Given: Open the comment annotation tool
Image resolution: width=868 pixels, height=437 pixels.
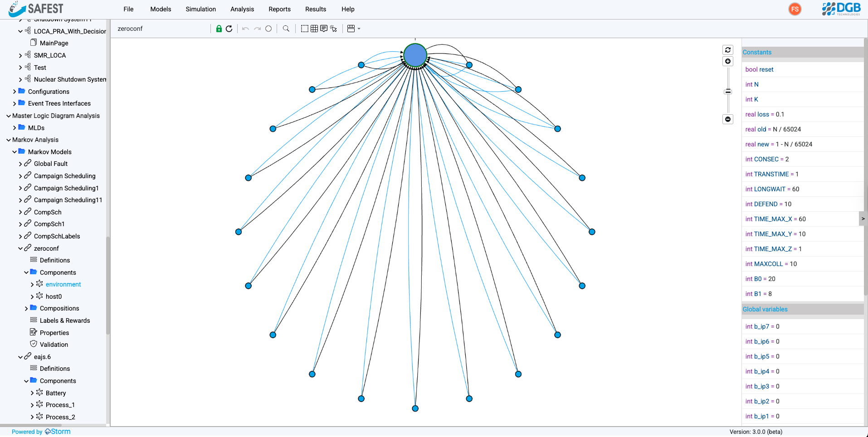Looking at the screenshot, I should point(323,28).
